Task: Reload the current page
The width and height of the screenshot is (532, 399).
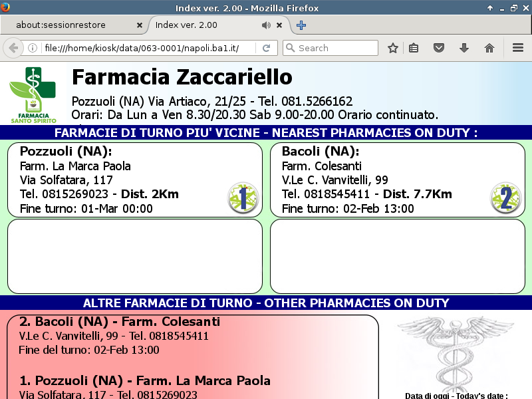Action: [x=266, y=48]
